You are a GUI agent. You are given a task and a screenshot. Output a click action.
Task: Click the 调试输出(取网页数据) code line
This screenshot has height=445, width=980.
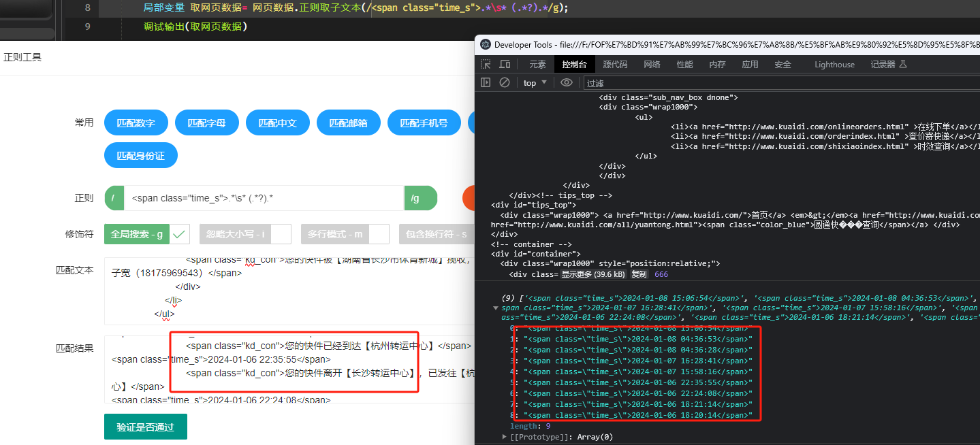[195, 27]
